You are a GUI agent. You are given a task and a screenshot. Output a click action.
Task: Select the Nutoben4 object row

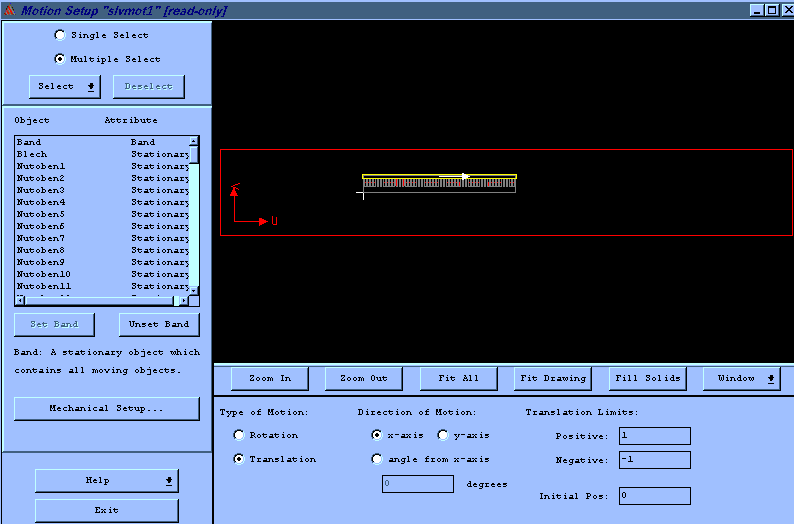click(x=102, y=202)
